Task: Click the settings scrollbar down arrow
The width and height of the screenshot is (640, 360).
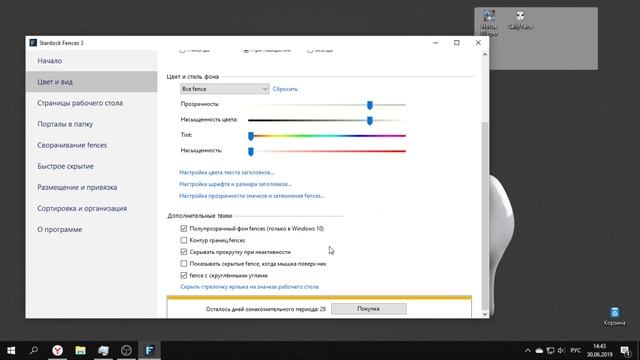Action: click(485, 314)
